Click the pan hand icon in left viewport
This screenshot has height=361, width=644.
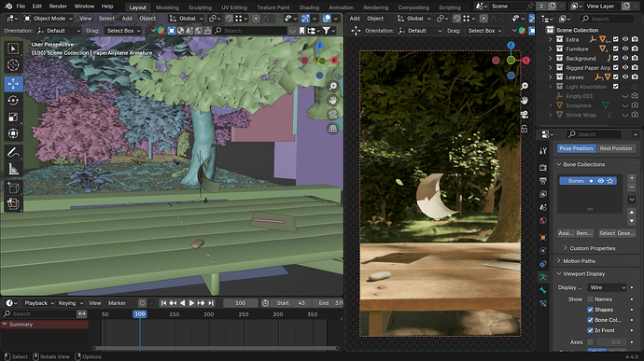click(332, 100)
